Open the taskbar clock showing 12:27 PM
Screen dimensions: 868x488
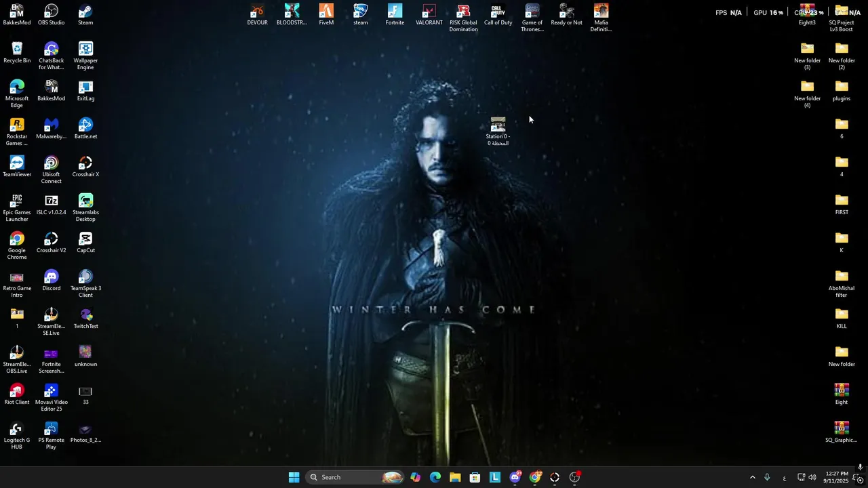click(837, 477)
